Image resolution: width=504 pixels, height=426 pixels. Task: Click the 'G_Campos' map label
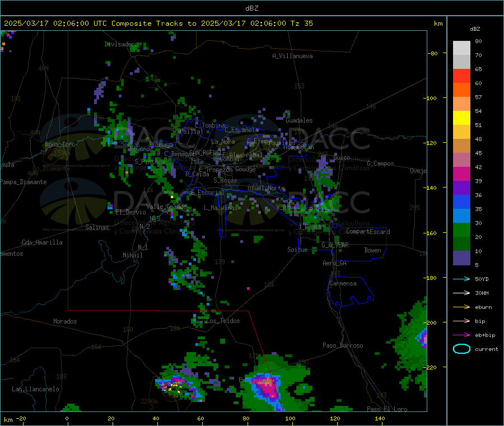381,163
